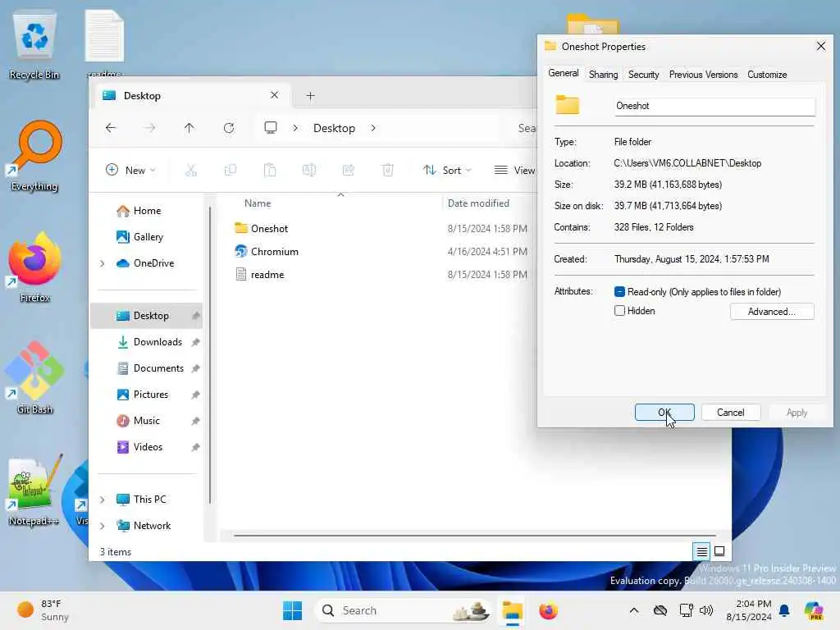The image size is (840, 630).
Task: Click the weather widget on taskbar
Action: [x=43, y=610]
